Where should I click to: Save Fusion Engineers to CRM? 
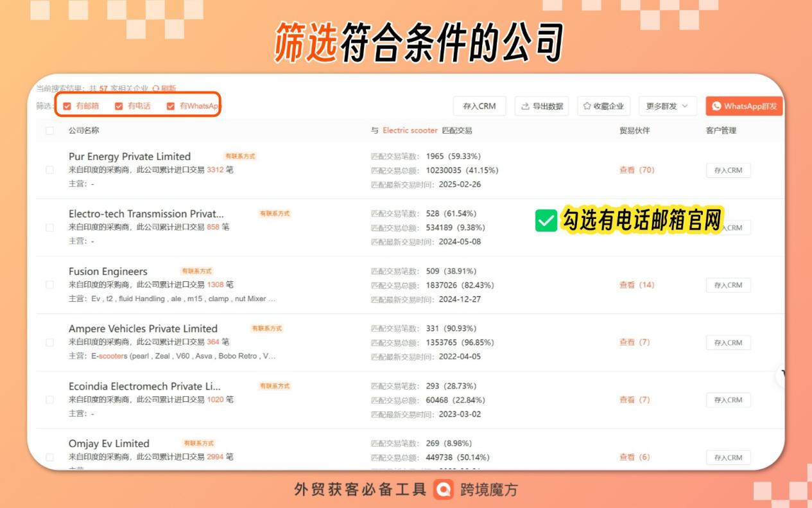(728, 285)
